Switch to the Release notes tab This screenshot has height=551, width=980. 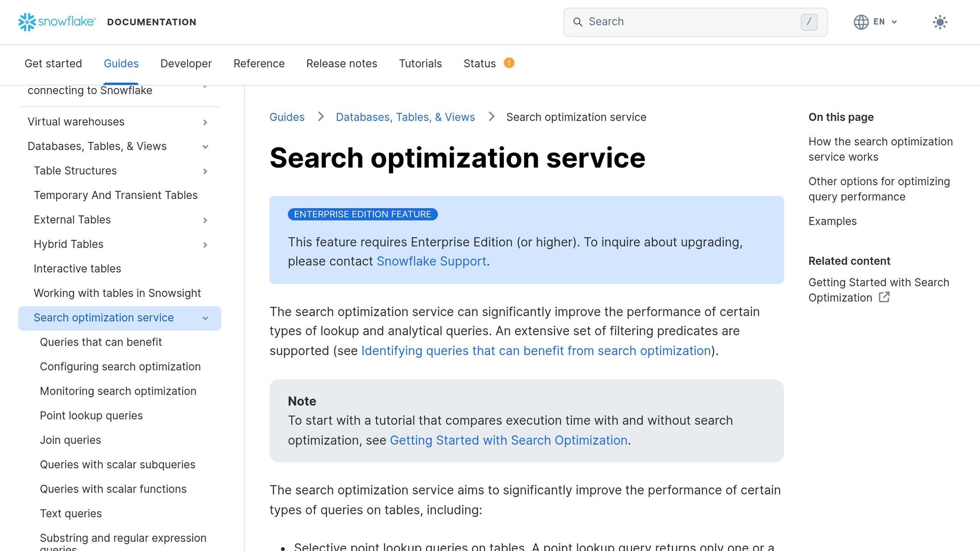[342, 63]
